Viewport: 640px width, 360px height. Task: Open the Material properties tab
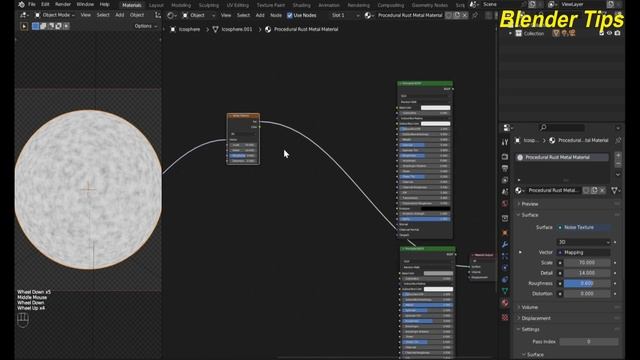[505, 303]
